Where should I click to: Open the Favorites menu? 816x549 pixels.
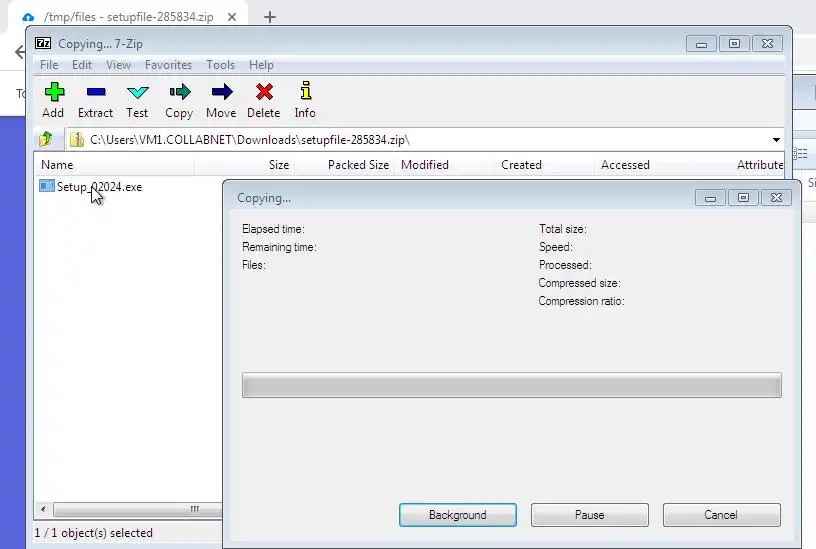pos(169,65)
